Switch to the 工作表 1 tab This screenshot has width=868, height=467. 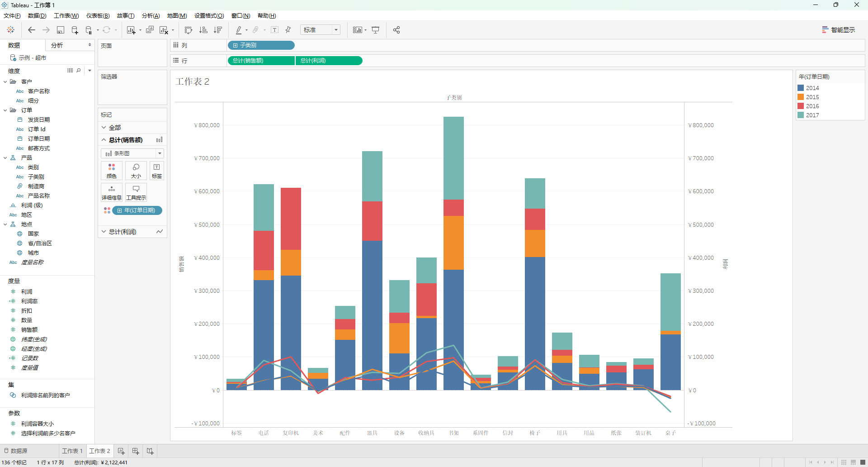coord(72,451)
